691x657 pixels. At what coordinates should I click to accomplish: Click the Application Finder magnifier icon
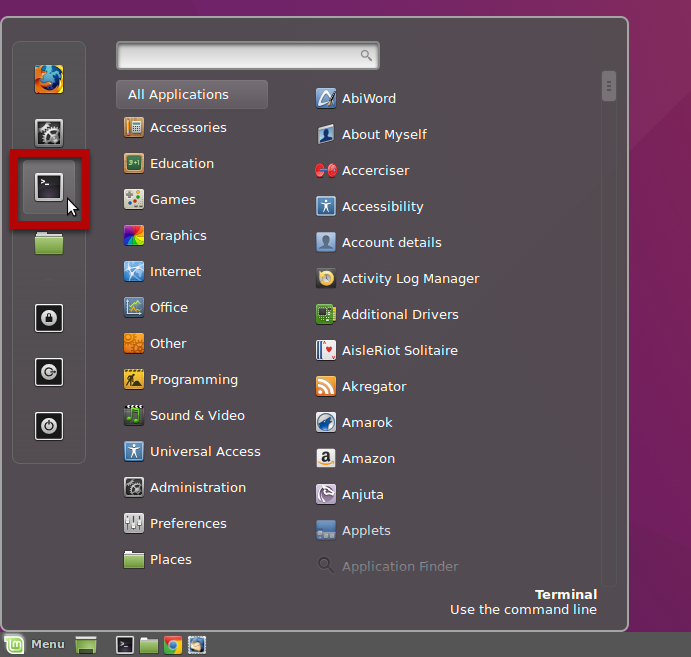326,565
